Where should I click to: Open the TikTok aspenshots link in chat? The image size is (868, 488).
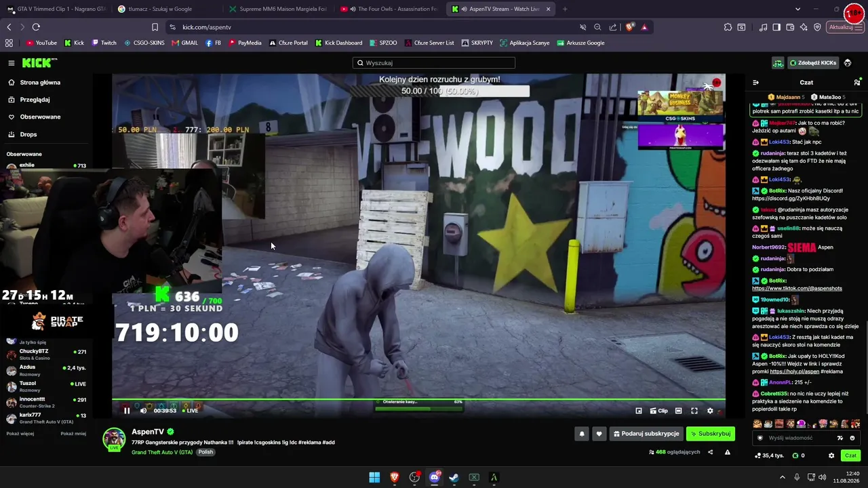pos(797,289)
